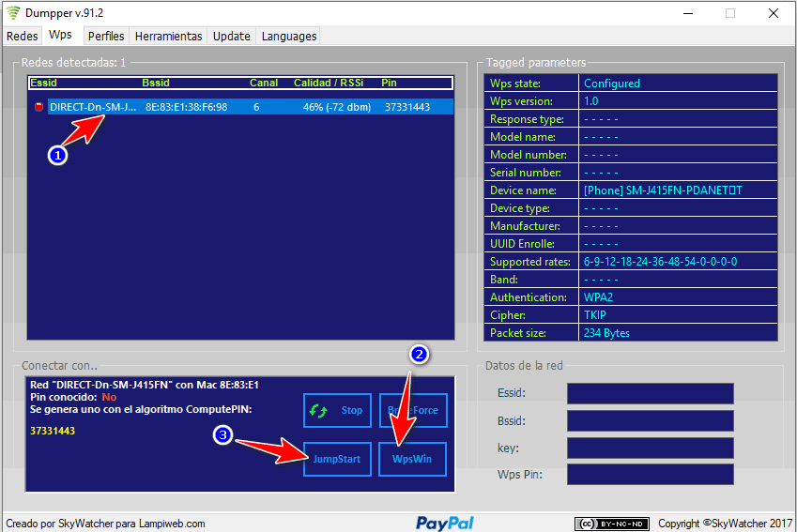Screen dimensions: 797x532
Task: Minimize the Dumpper window
Action: 688,13
